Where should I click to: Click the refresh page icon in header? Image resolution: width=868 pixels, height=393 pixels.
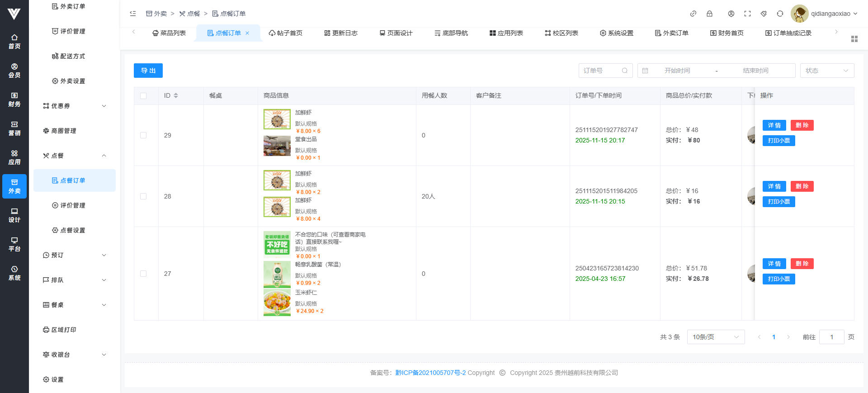780,14
